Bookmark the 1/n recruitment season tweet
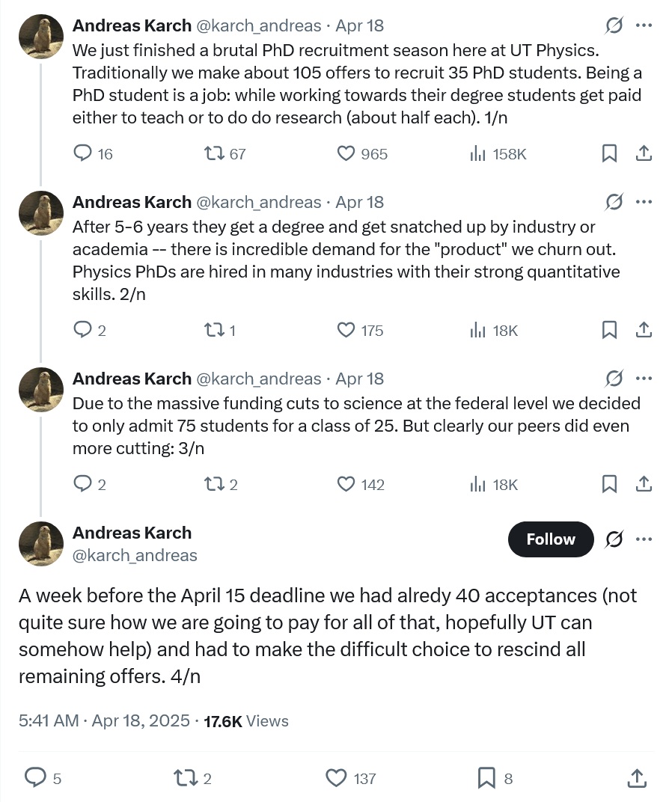Viewport: 672px width, 802px height. (609, 153)
